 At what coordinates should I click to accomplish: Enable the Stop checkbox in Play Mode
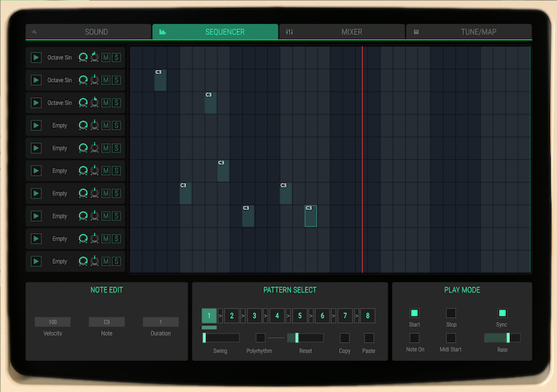[450, 313]
